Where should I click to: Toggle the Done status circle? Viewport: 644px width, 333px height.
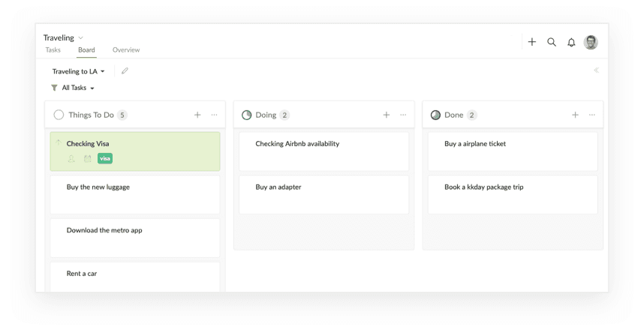pos(435,115)
